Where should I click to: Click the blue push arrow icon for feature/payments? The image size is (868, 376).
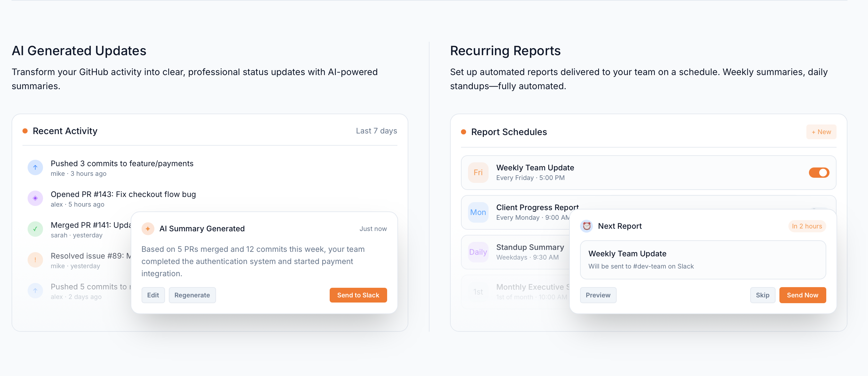point(35,167)
